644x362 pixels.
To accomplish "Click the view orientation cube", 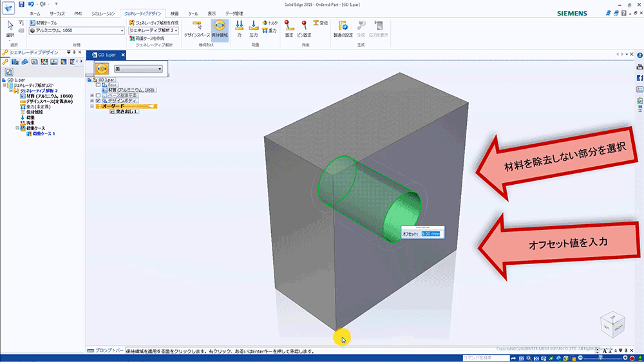I will 612,325.
